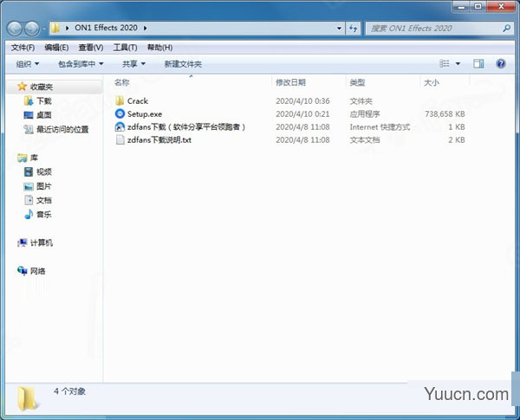Open the 文件(F) menu
520x420 pixels.
click(x=23, y=48)
